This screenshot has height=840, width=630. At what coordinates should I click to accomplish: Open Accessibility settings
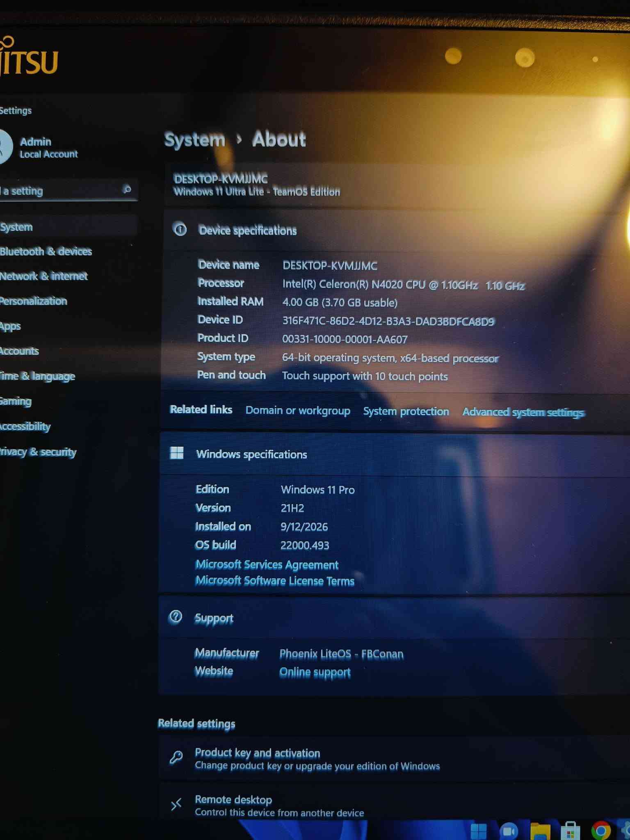[25, 427]
